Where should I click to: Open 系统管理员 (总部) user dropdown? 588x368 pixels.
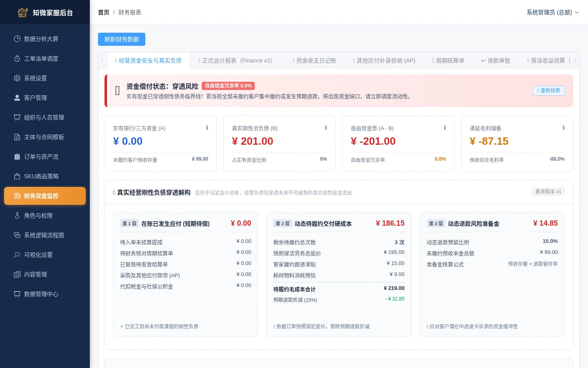pyautogui.click(x=553, y=12)
